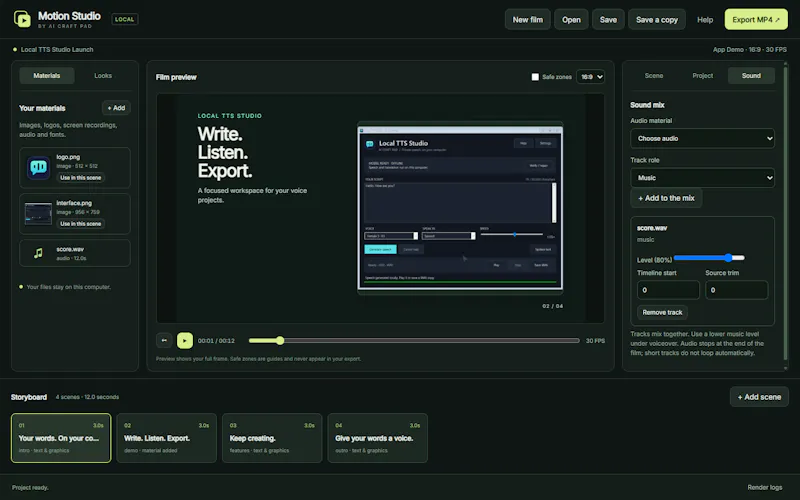
Task: Select scene 03 Keep creating.
Action: [272, 438]
